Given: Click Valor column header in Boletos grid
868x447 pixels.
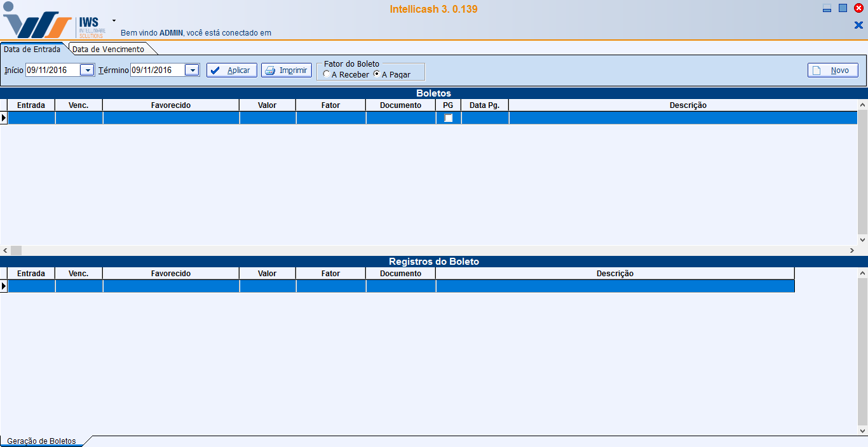Looking at the screenshot, I should (268, 105).
